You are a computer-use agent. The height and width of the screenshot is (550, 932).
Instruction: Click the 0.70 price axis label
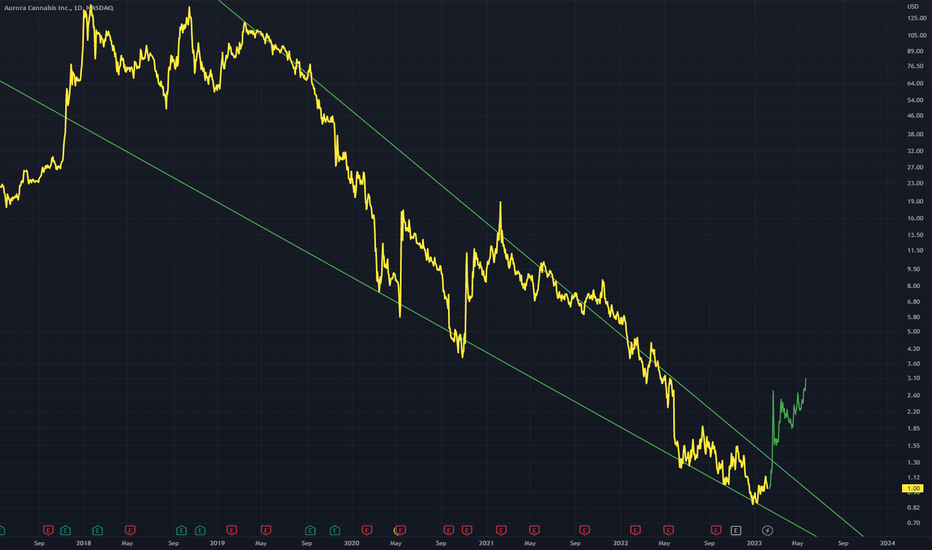[914, 523]
